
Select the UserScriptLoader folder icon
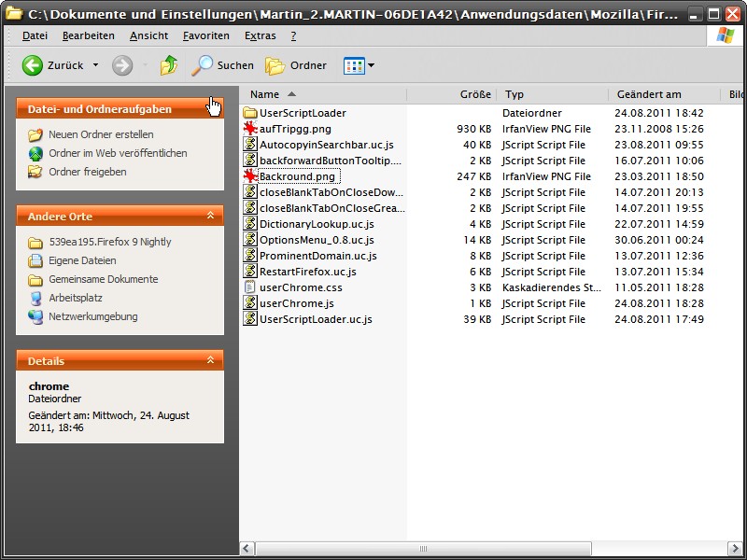point(249,113)
